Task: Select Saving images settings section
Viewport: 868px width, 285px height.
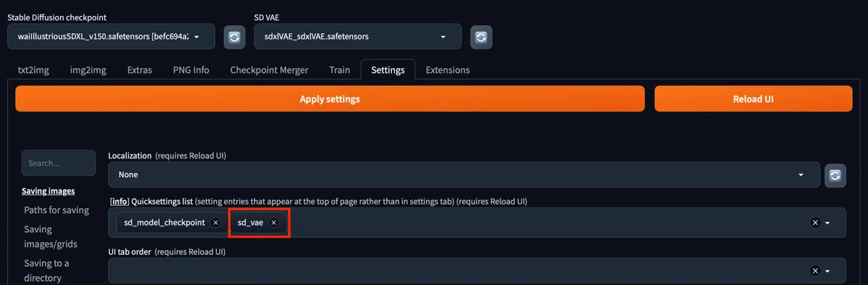Action: coord(48,191)
